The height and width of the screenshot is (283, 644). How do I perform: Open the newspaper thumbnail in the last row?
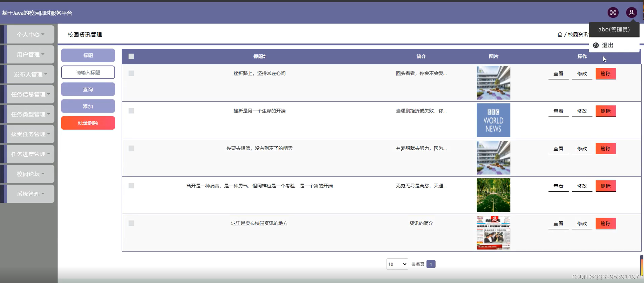point(494,232)
